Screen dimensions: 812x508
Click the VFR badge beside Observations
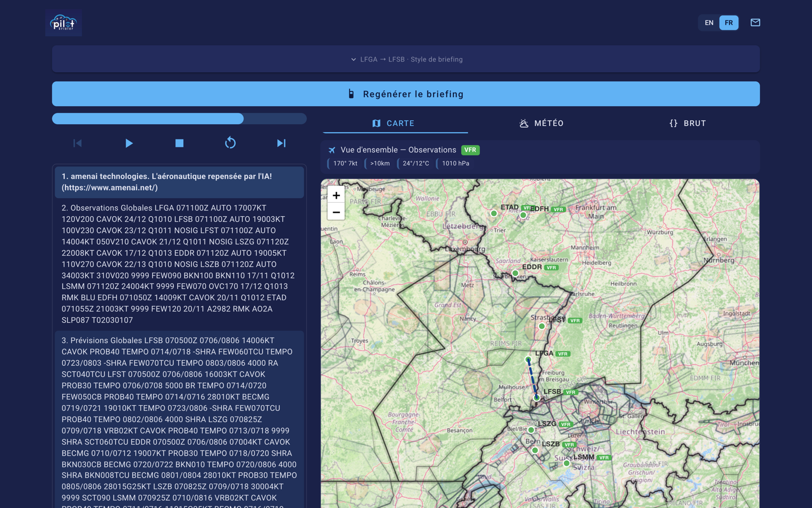click(x=470, y=150)
